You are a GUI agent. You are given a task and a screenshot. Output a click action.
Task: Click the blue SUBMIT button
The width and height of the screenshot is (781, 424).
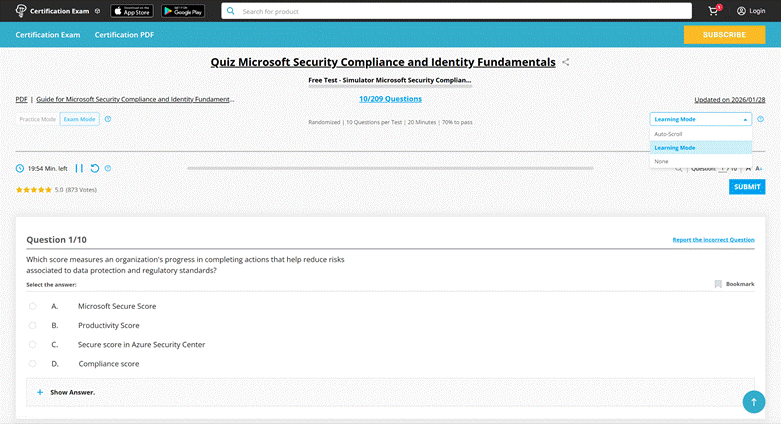point(747,187)
